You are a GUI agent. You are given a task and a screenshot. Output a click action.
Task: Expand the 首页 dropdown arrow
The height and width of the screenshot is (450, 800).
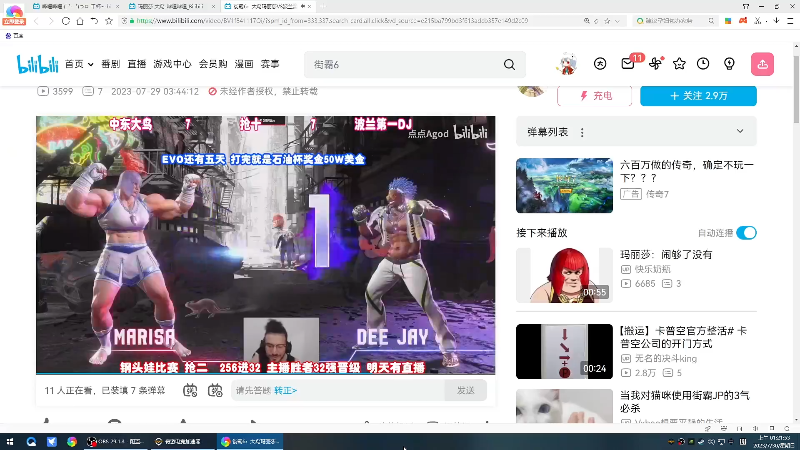click(x=90, y=65)
